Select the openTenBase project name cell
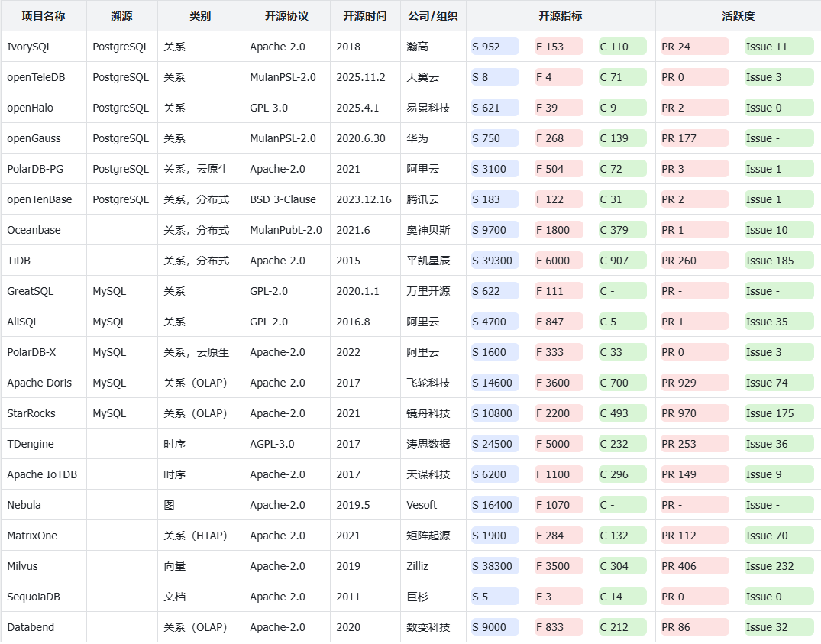 (x=44, y=199)
